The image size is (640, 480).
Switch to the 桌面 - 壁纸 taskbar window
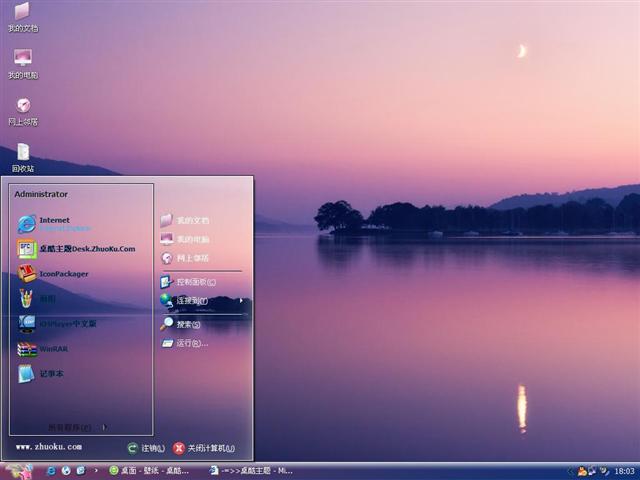click(150, 470)
